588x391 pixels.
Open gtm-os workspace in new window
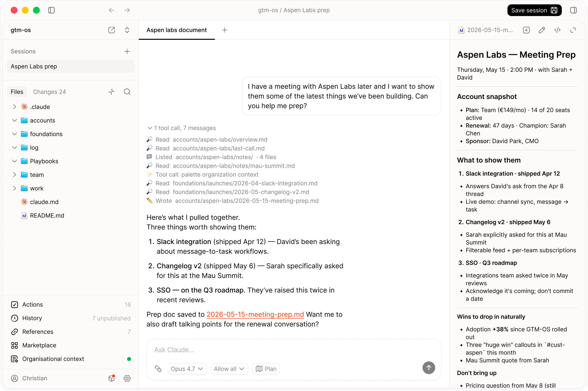(x=112, y=30)
